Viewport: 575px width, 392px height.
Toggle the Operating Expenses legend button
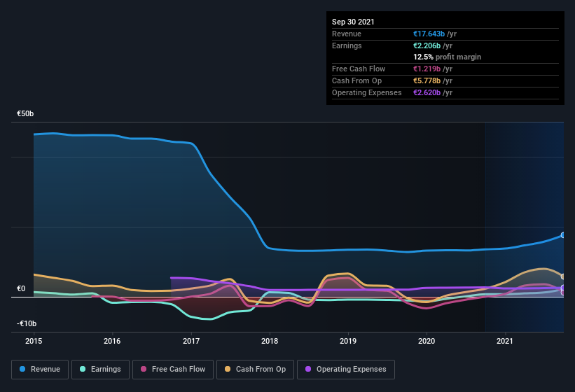346,370
